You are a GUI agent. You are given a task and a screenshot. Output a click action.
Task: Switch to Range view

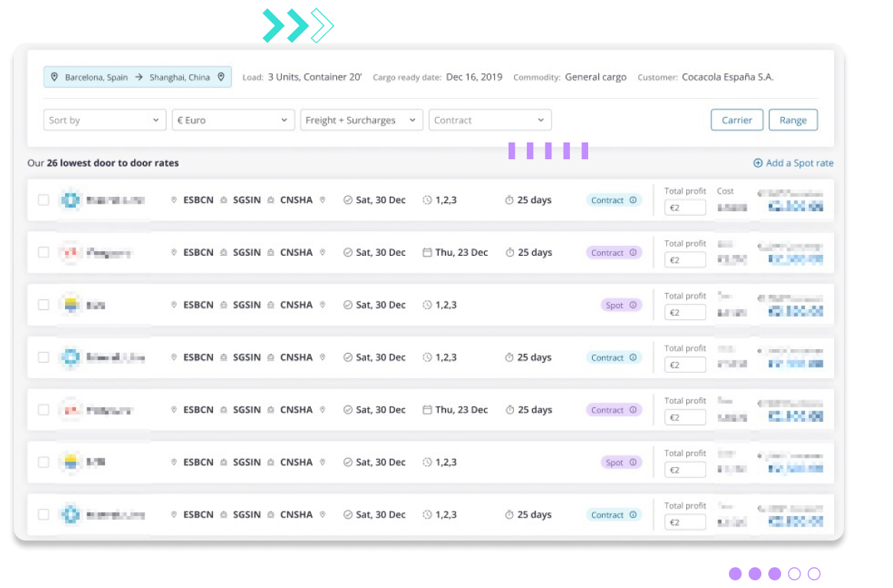tap(793, 120)
